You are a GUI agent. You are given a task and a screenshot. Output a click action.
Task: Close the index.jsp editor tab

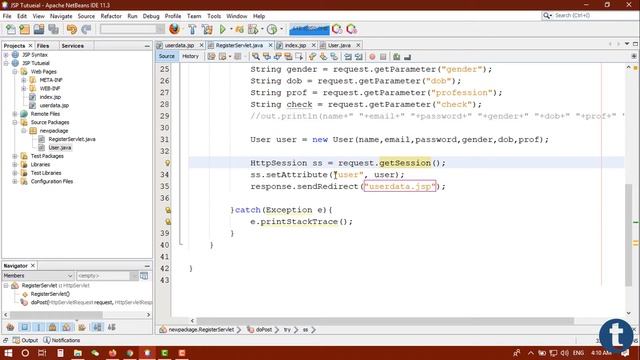pos(313,45)
